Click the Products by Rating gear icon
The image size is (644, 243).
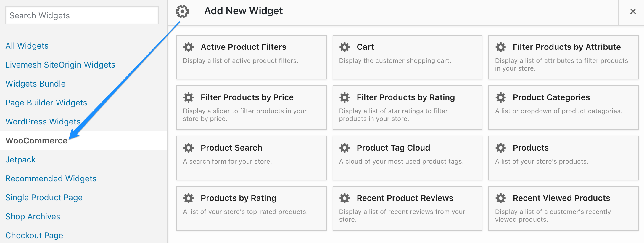189,198
